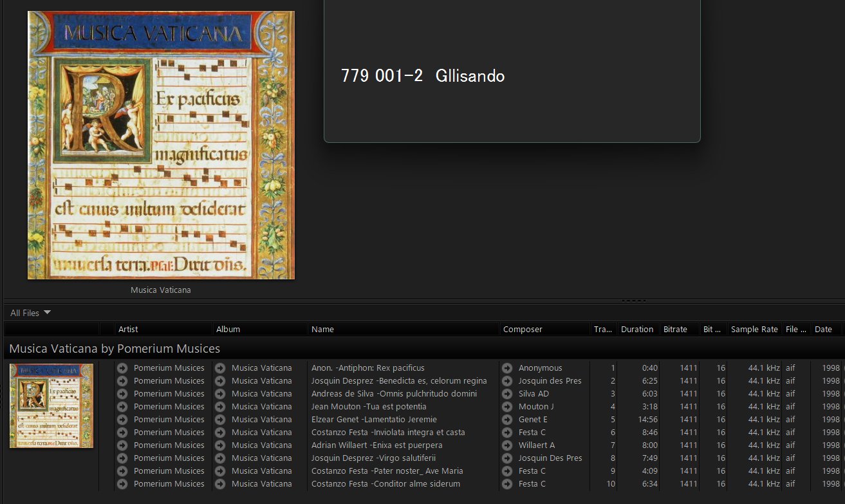Select track Josquin Desprez -Virgo salutiferii
This screenshot has width=845, height=504.
(373, 458)
